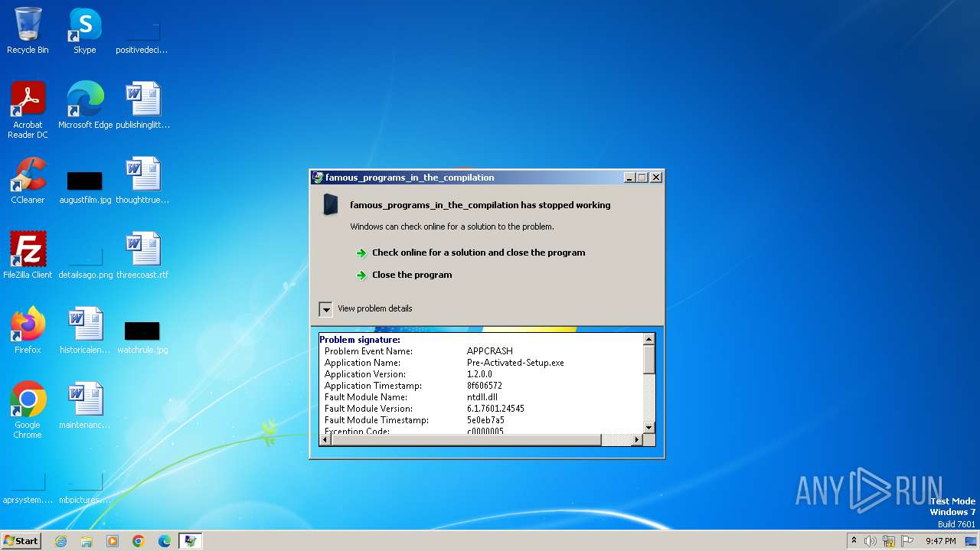
Task: Select the aprsystem… desktop file
Action: [x=28, y=487]
